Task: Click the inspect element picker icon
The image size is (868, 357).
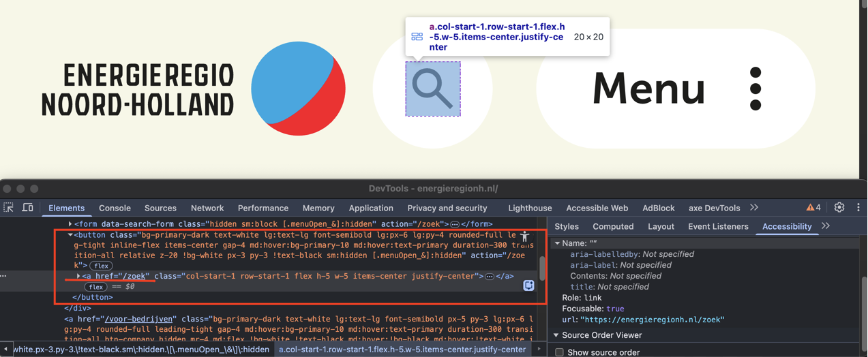Action: 9,208
